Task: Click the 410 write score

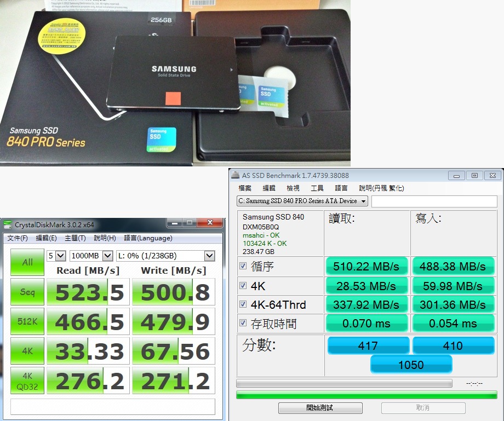Action: [x=453, y=345]
